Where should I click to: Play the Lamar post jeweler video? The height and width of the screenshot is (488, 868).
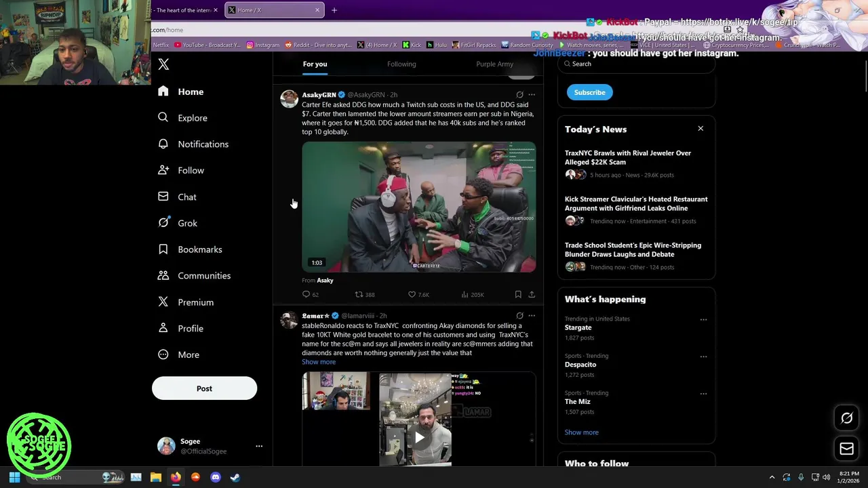[x=419, y=438]
